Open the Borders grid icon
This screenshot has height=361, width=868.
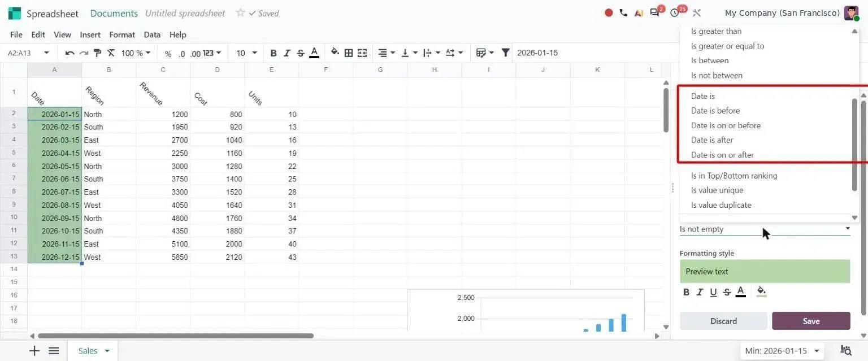(349, 53)
